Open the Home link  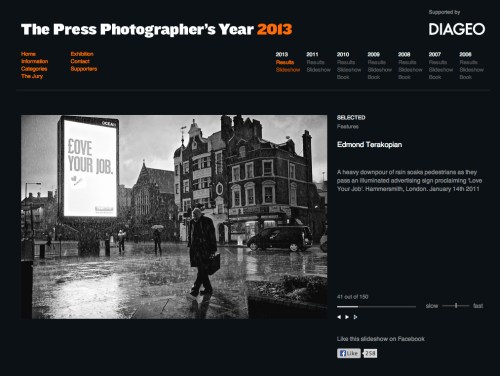pyautogui.click(x=28, y=54)
